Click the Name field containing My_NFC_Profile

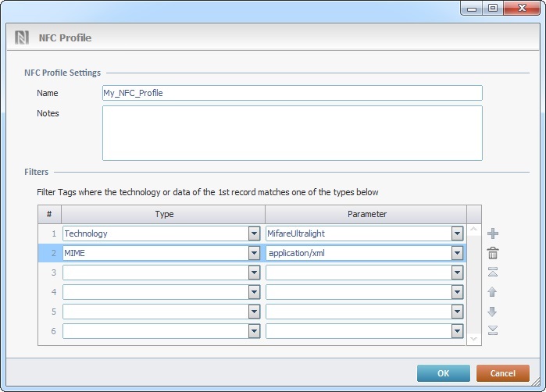click(x=292, y=93)
